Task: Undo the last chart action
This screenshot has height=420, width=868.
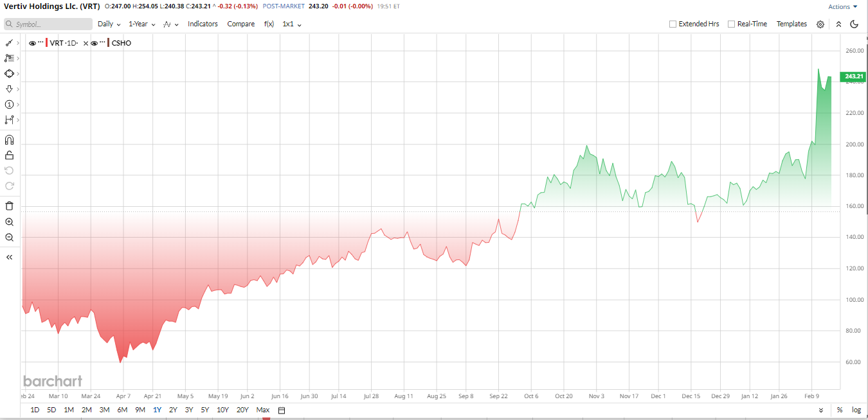Action: (9, 170)
